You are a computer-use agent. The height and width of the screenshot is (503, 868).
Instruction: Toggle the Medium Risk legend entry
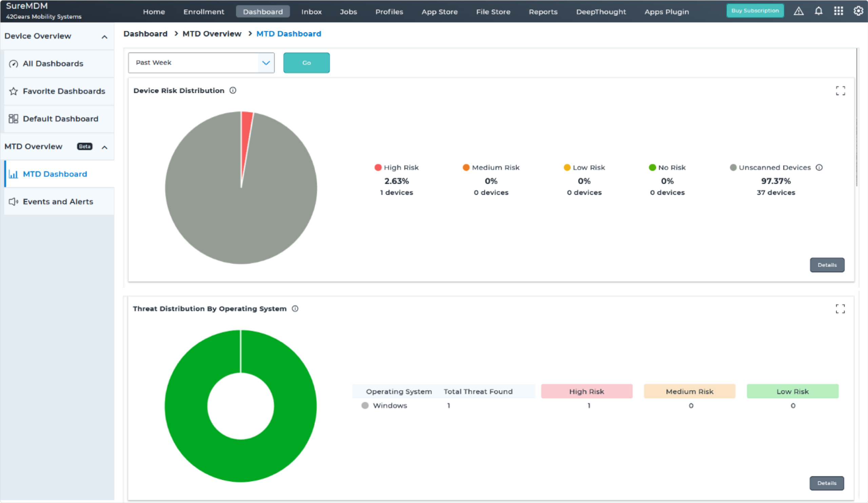tap(491, 167)
